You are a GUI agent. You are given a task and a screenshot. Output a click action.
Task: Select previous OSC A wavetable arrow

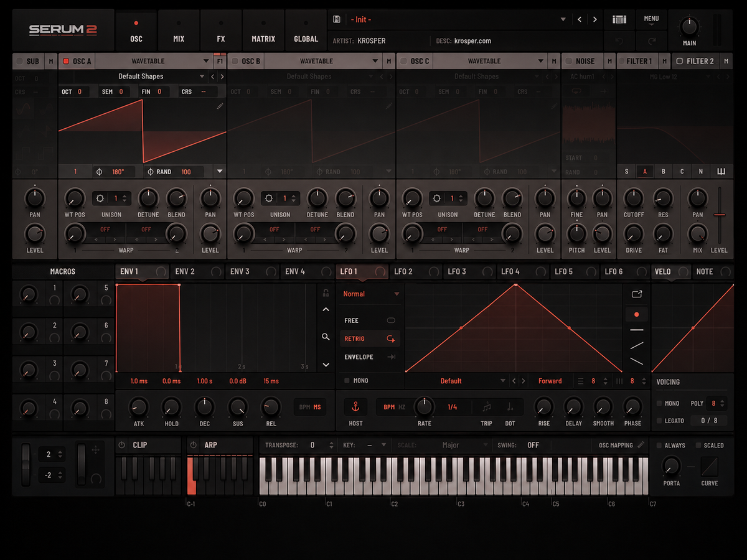click(x=213, y=77)
